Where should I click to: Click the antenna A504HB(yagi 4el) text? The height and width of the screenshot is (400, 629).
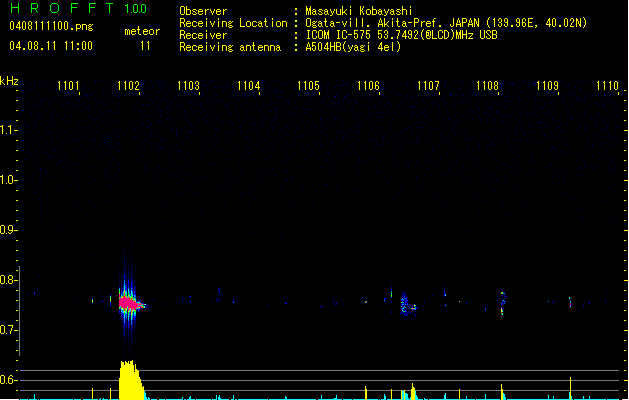[x=353, y=47]
